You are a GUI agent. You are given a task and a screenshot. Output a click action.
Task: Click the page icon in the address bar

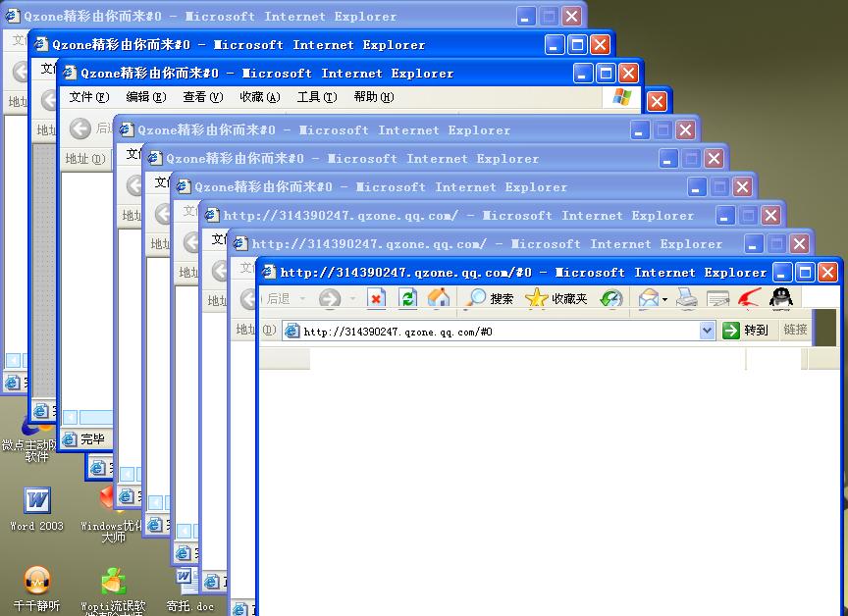click(292, 331)
